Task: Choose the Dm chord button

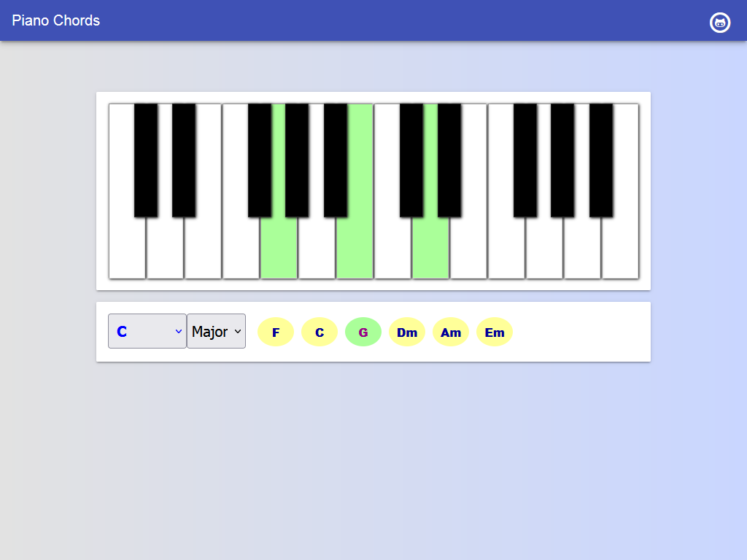Action: 407,332
